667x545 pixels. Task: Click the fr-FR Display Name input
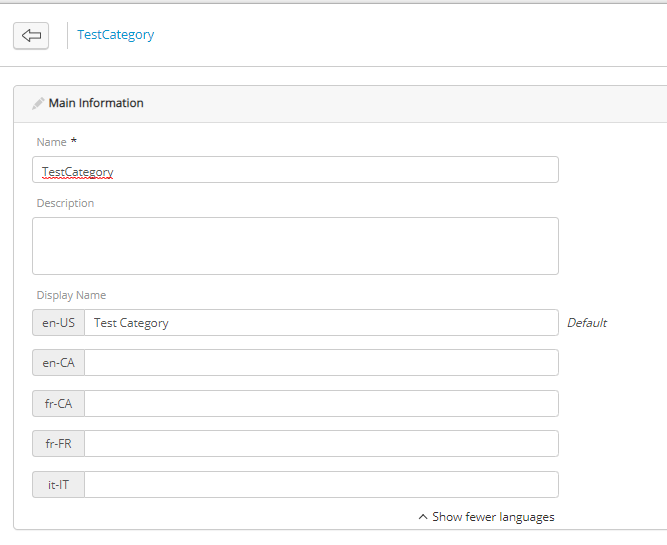coord(320,444)
